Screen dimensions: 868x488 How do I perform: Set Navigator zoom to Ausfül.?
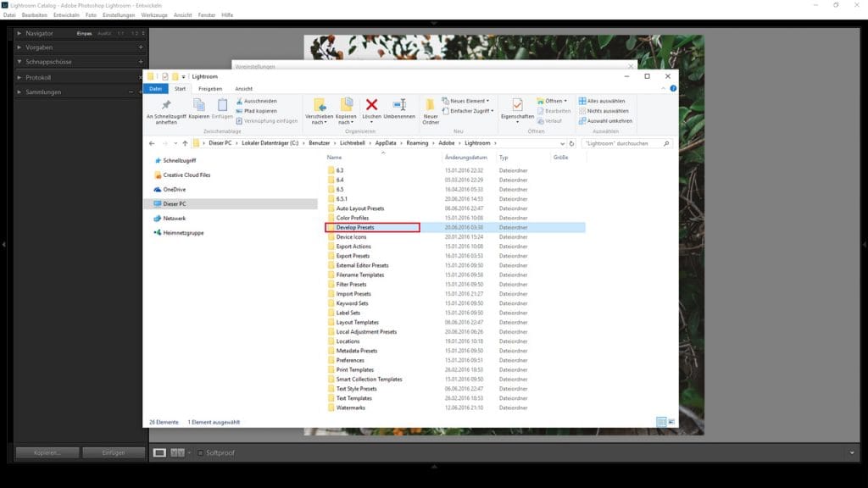tap(104, 34)
